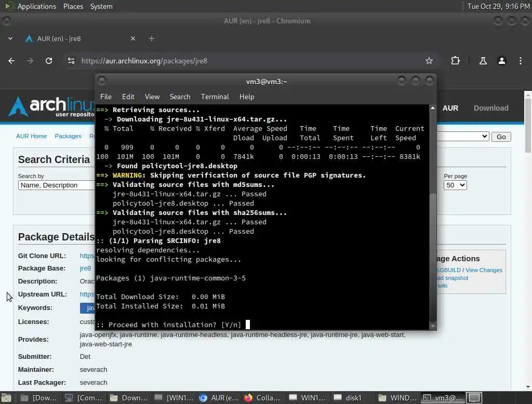Go back in Chromium
The width and height of the screenshot is (532, 404).
(11, 61)
